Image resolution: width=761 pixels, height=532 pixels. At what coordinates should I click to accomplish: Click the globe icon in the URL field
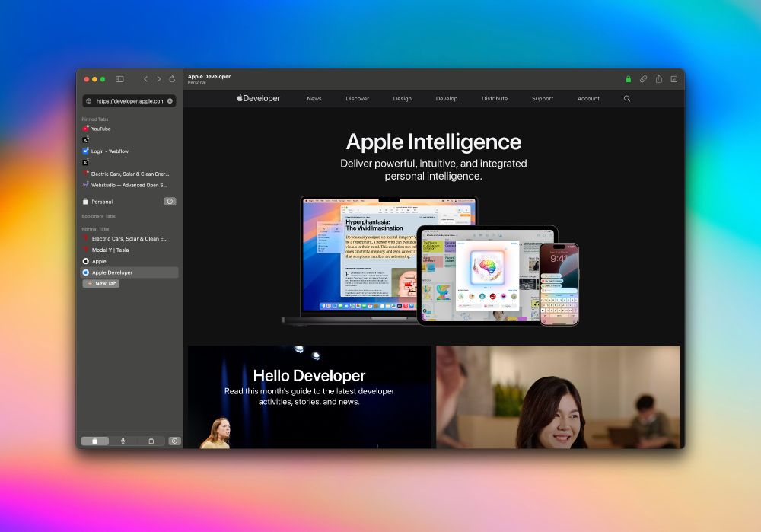[89, 101]
